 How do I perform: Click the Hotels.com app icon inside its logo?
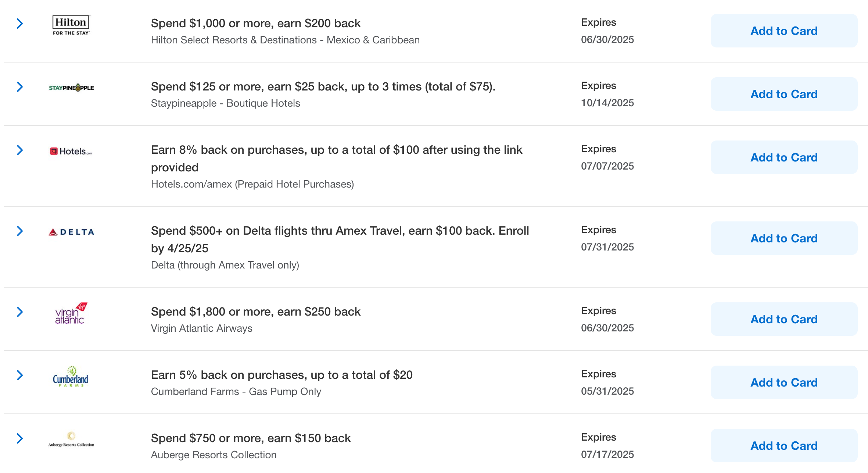(54, 150)
